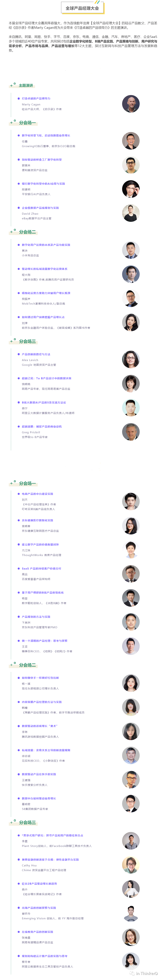The width and height of the screenshot is (163, 980).
Task: Click the purple bullet before 数字化转型飞轮 talk
Action: click(19, 135)
